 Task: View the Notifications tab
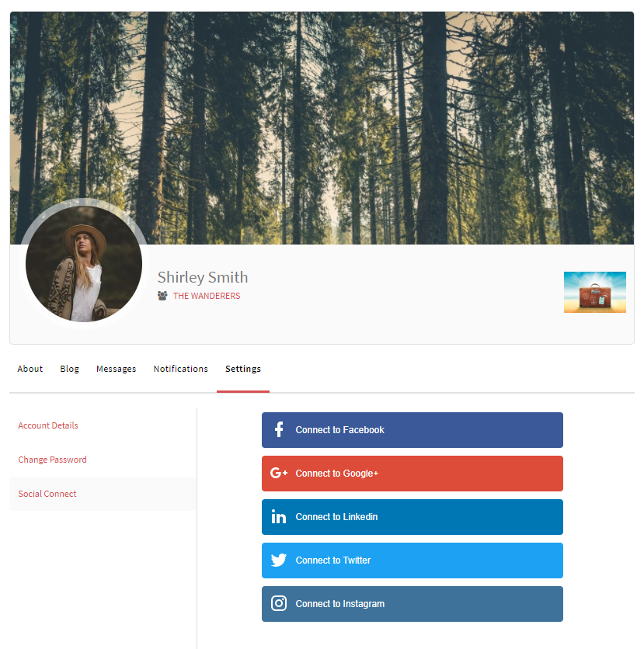(x=181, y=369)
